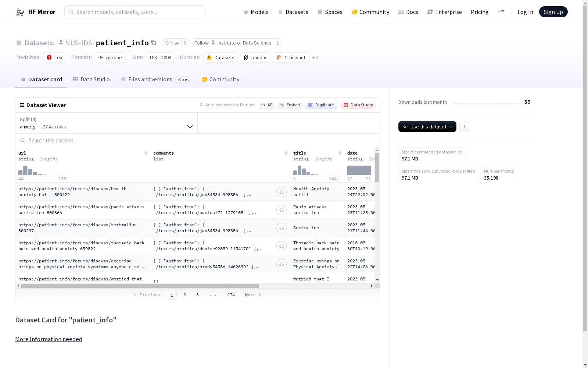
Task: Expand JSON for Sertraline row comments
Action: [x=282, y=228]
